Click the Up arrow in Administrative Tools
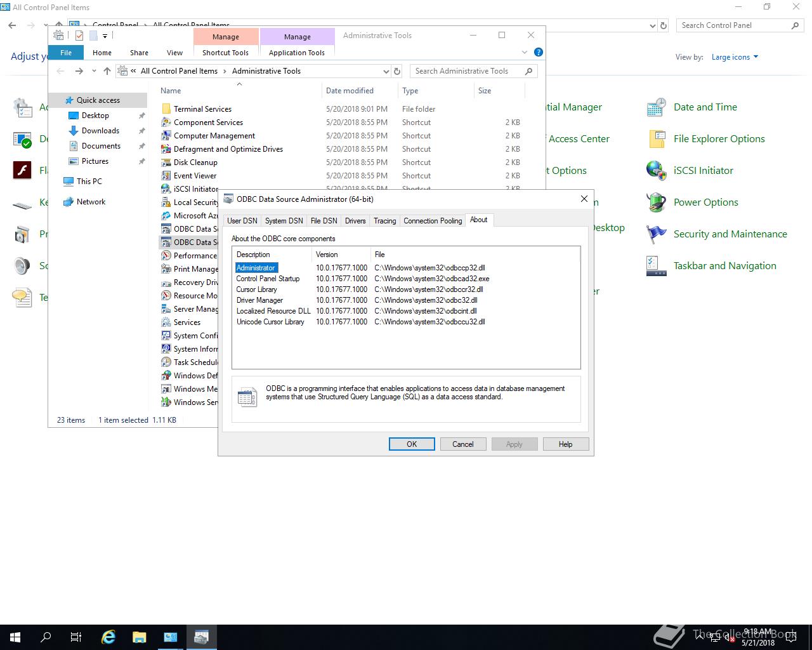This screenshot has height=650, width=812. 107,71
